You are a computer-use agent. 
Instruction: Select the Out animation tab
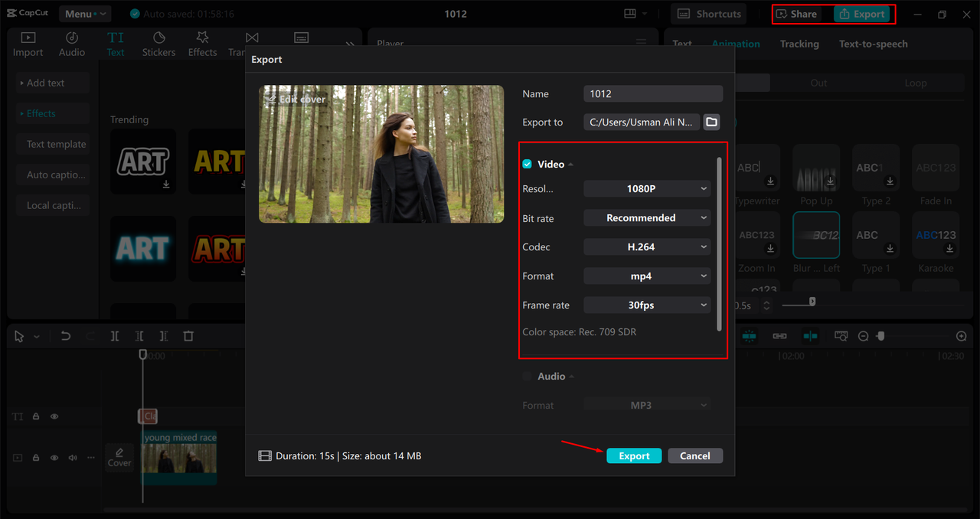[x=818, y=83]
